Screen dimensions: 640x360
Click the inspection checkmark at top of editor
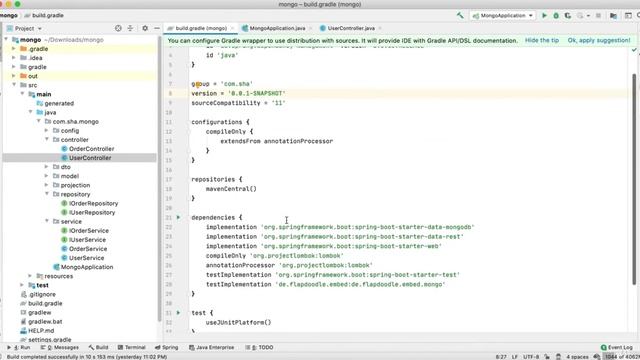click(x=634, y=49)
